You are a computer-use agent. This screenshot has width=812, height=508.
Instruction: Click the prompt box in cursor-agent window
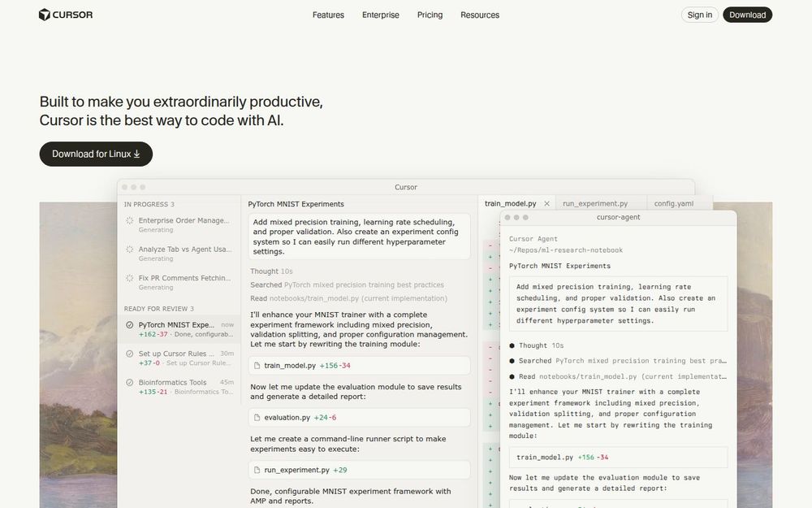618,304
